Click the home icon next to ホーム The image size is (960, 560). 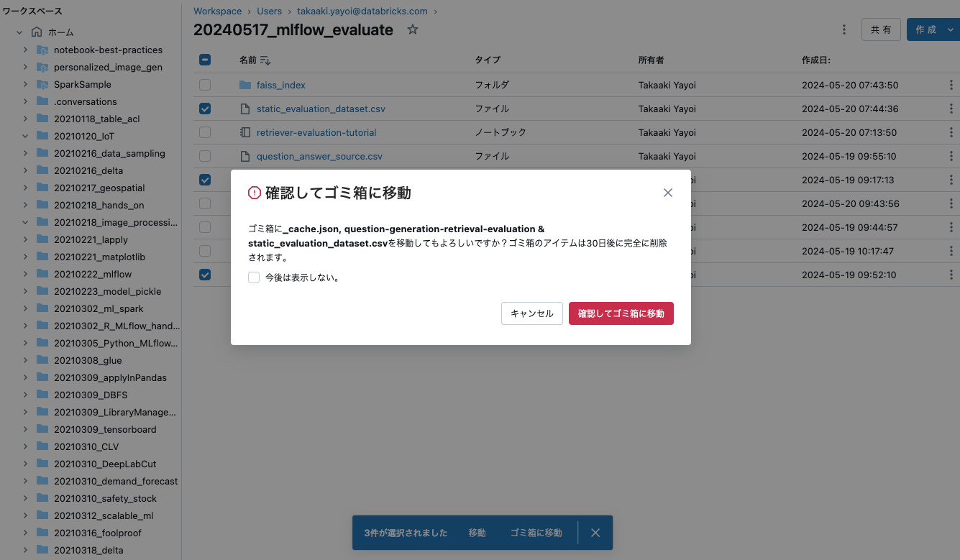[x=36, y=32]
